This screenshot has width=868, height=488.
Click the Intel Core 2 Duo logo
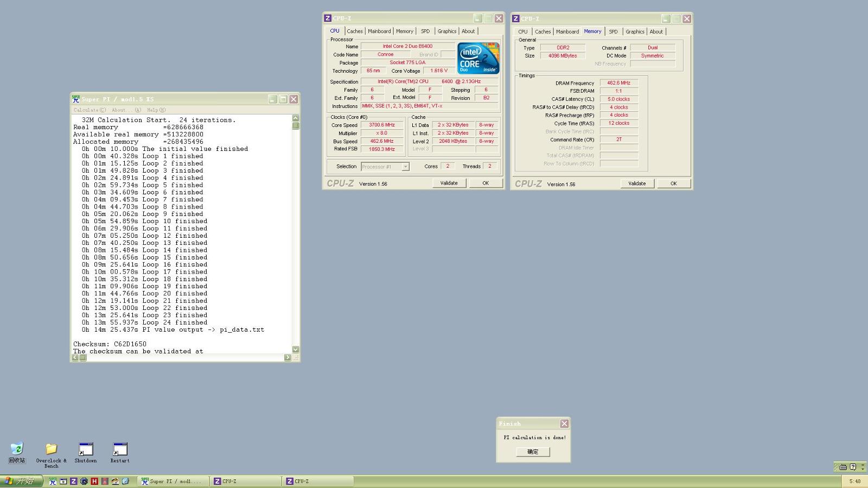478,58
